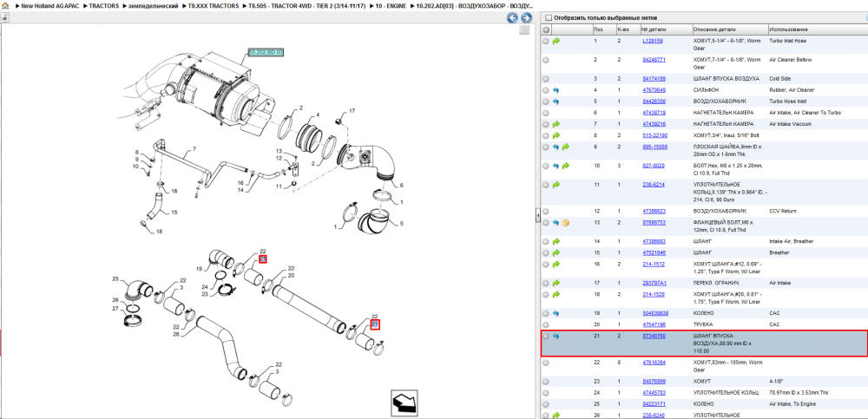Open the 'земледельческий' breadcrumb level
The width and height of the screenshot is (868, 419).
point(154,5)
